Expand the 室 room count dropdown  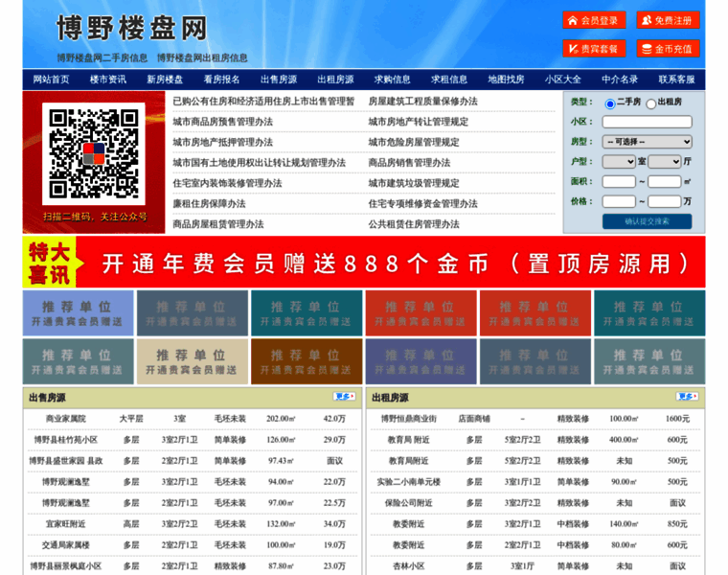pyautogui.click(x=617, y=161)
